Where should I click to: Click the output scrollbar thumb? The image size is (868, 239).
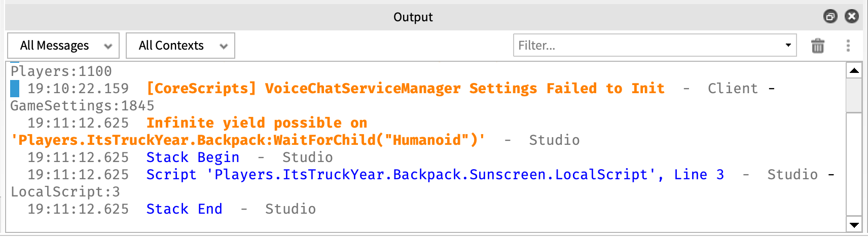click(854, 95)
